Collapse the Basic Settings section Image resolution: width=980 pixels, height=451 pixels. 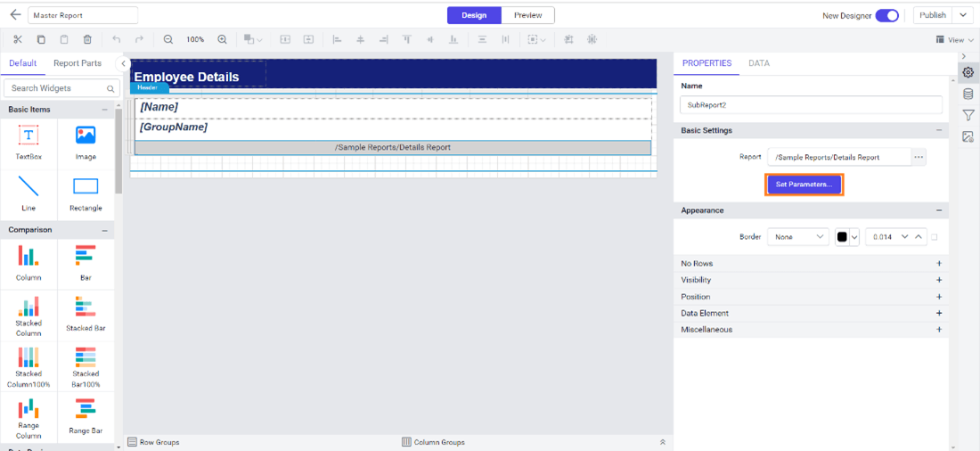point(939,130)
